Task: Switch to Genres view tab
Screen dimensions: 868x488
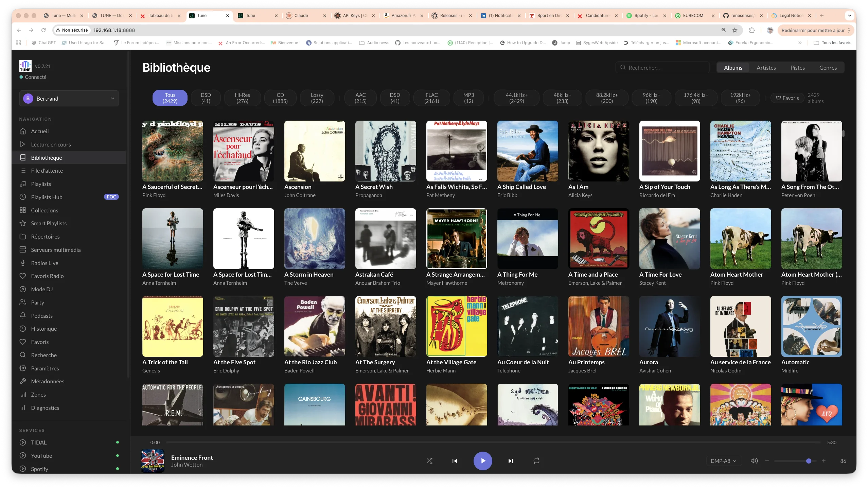Action: tap(828, 68)
